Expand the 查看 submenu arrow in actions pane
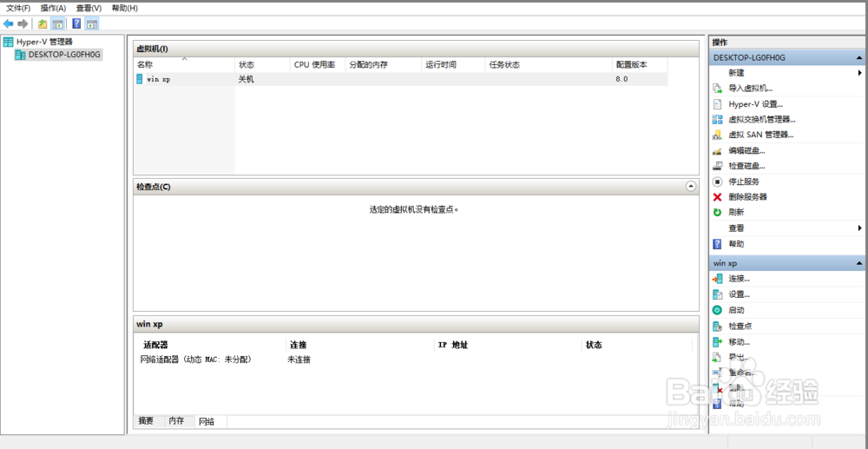 859,228
